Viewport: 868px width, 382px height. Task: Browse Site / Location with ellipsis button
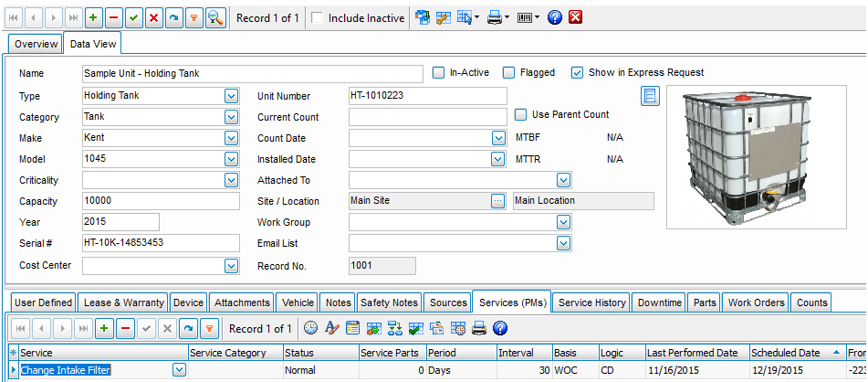pos(498,201)
